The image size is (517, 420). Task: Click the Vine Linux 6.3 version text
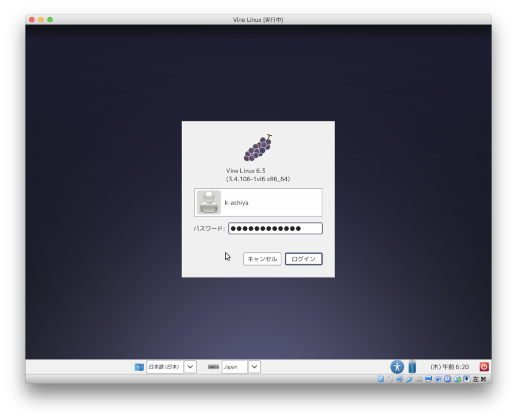pyautogui.click(x=246, y=171)
